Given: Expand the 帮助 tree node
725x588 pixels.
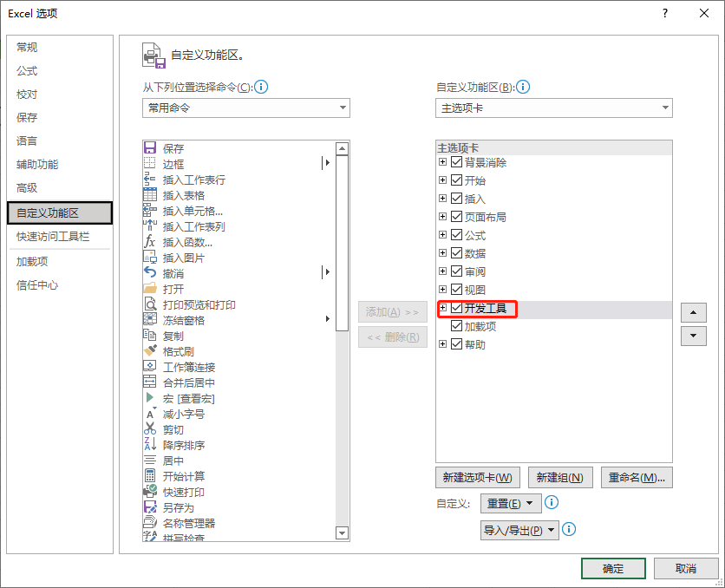Looking at the screenshot, I should point(442,344).
